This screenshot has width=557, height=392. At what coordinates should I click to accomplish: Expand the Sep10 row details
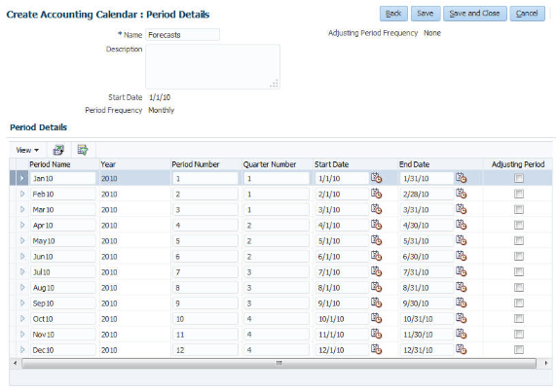tap(22, 303)
